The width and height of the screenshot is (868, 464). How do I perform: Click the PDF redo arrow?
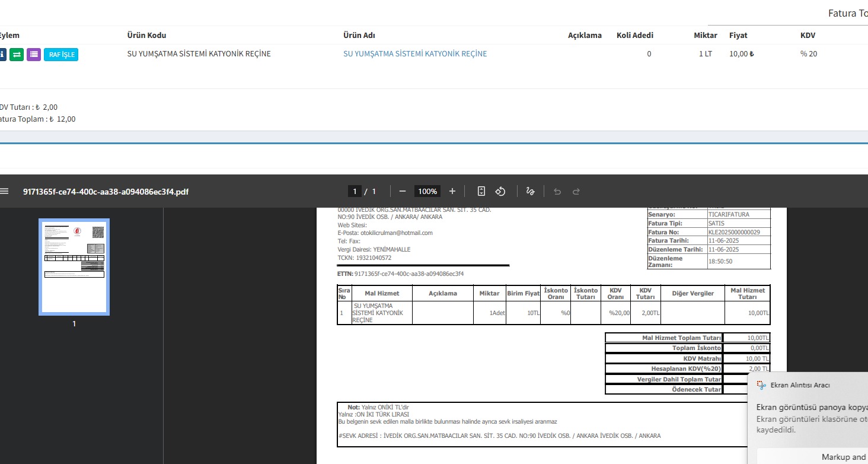[576, 191]
